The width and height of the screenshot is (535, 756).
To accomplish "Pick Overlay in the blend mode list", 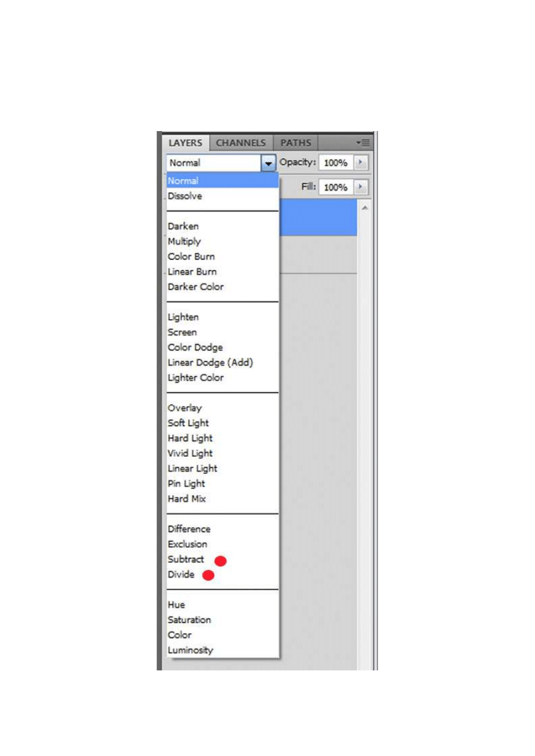I will 185,408.
